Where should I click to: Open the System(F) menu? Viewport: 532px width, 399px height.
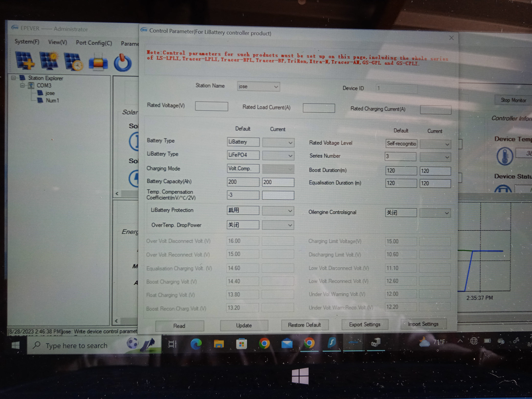(27, 42)
